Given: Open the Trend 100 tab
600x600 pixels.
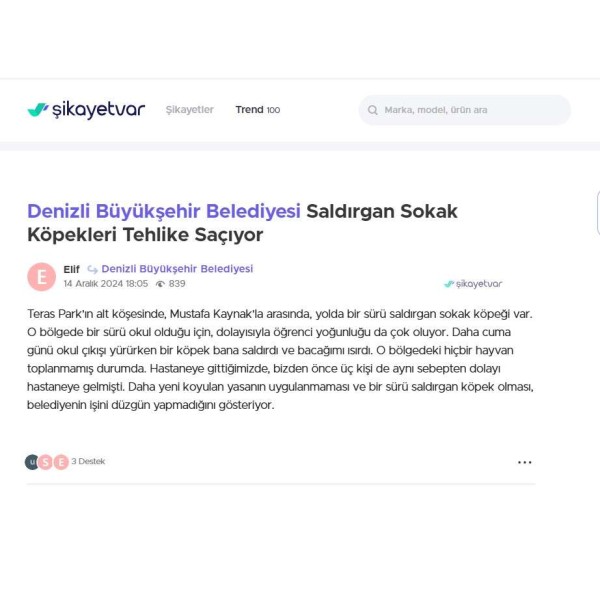Looking at the screenshot, I should pyautogui.click(x=258, y=109).
